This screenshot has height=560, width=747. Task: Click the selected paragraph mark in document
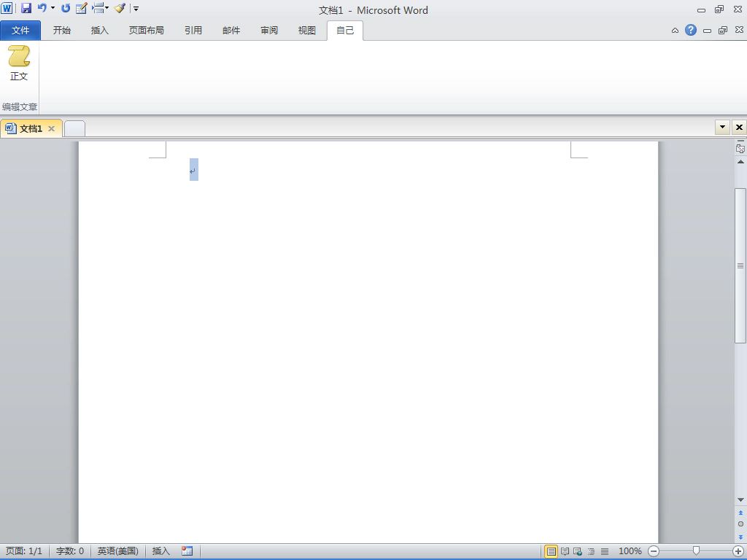pos(193,170)
